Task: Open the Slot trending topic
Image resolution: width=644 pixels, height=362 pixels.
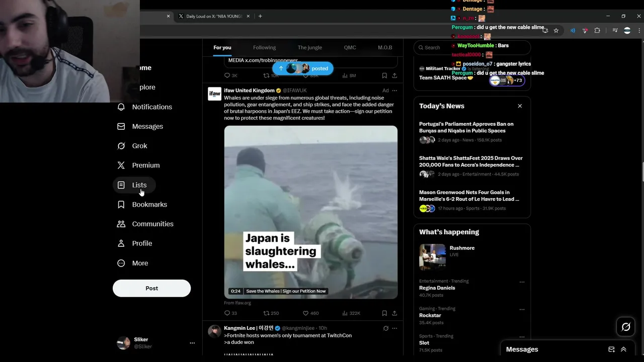Action: pyautogui.click(x=424, y=343)
